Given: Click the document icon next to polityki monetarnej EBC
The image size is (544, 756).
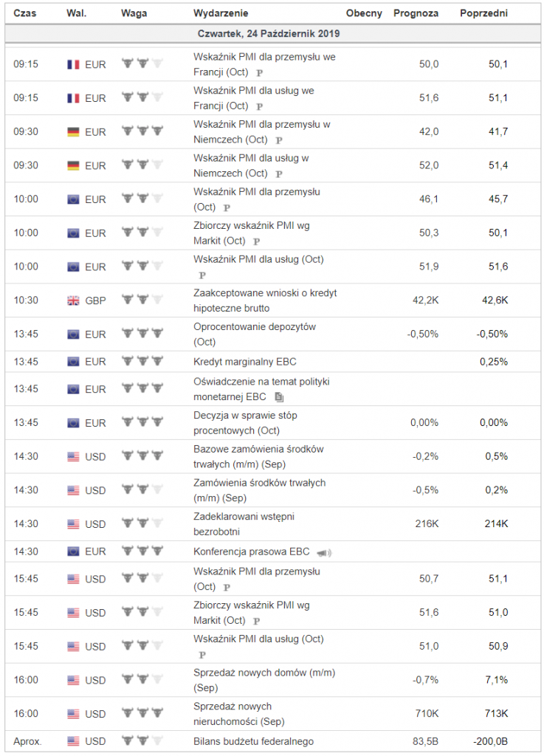Looking at the screenshot, I should 279,397.
